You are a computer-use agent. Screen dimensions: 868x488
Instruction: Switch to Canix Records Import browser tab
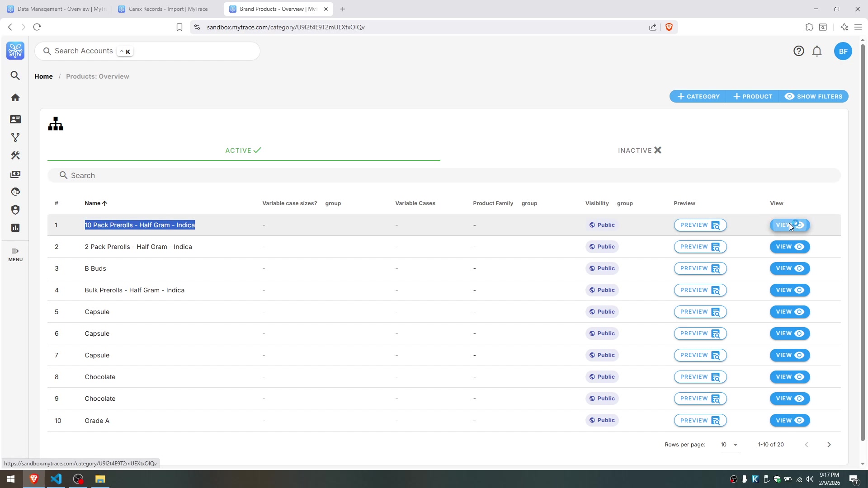168,9
